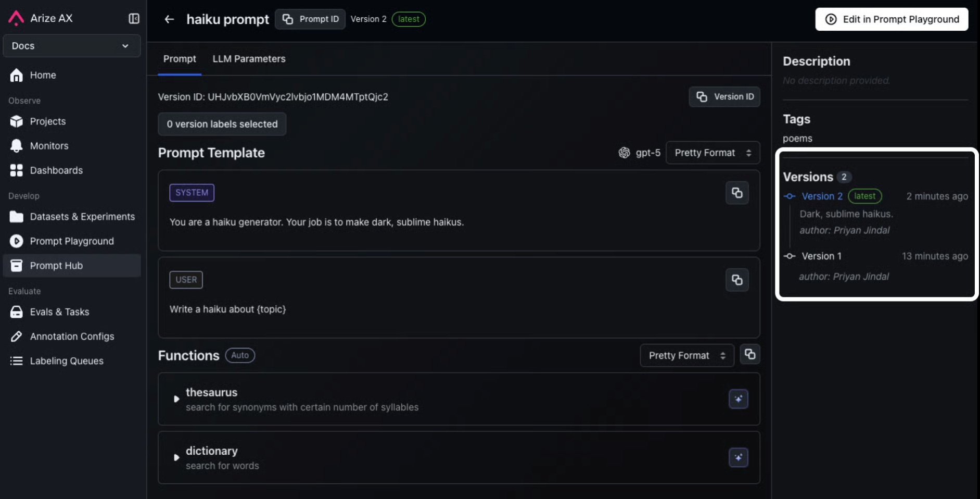Click the sparkle icon for dictionary function
980x499 pixels.
[x=738, y=457]
